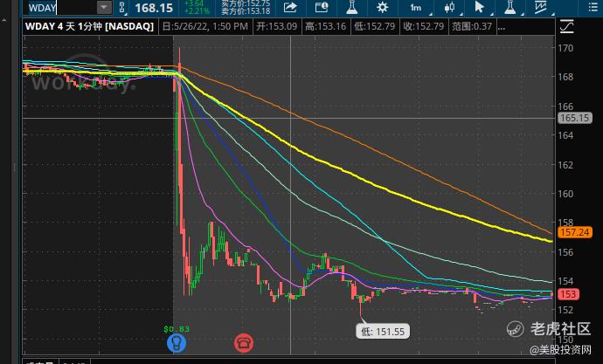603x364 pixels.
Task: Click the red phone conference call marker
Action: pos(244,342)
